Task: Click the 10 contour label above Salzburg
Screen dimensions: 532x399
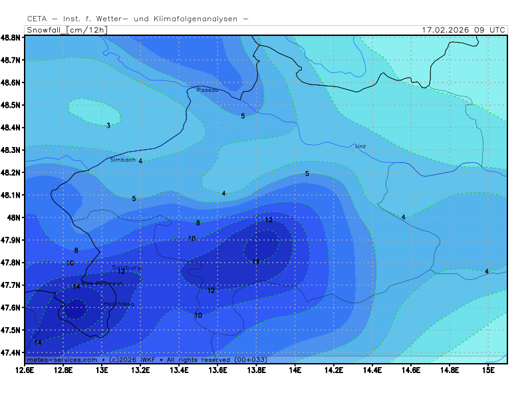Action: 70,263
